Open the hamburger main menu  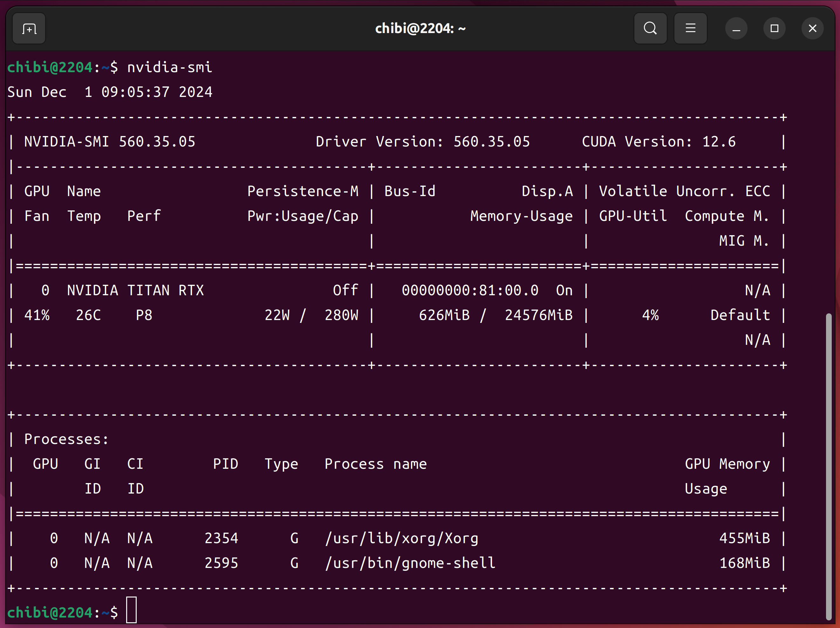coord(690,29)
